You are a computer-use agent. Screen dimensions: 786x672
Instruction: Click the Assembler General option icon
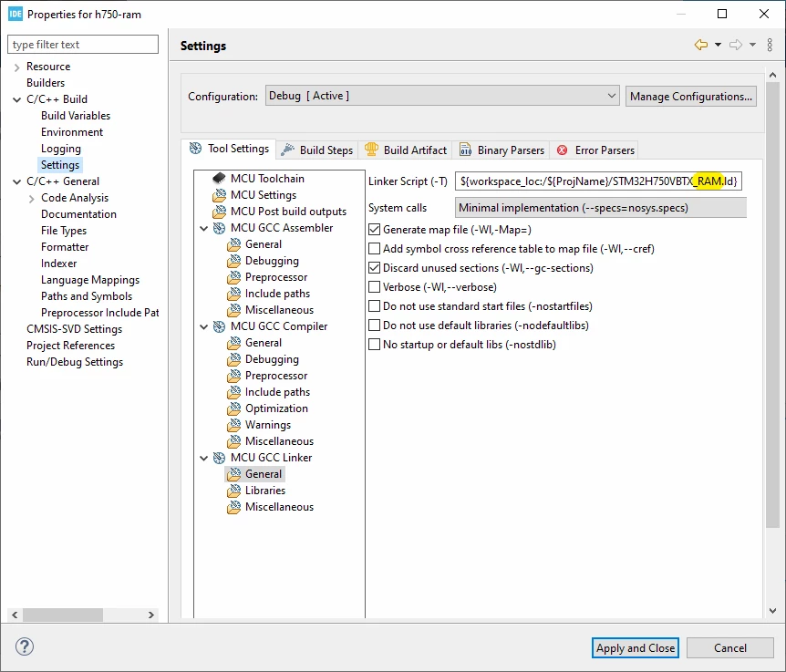pos(233,244)
